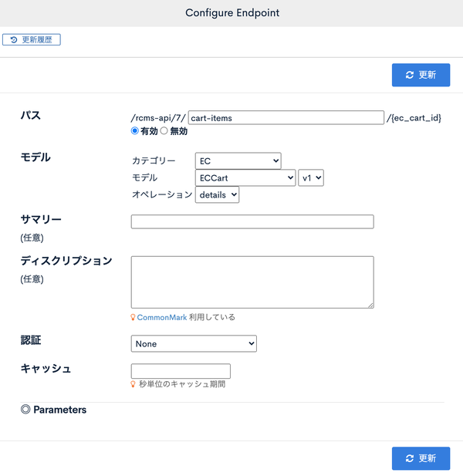Open the オペレーション dropdown showing details
This screenshot has height=476, width=463.
coord(217,194)
